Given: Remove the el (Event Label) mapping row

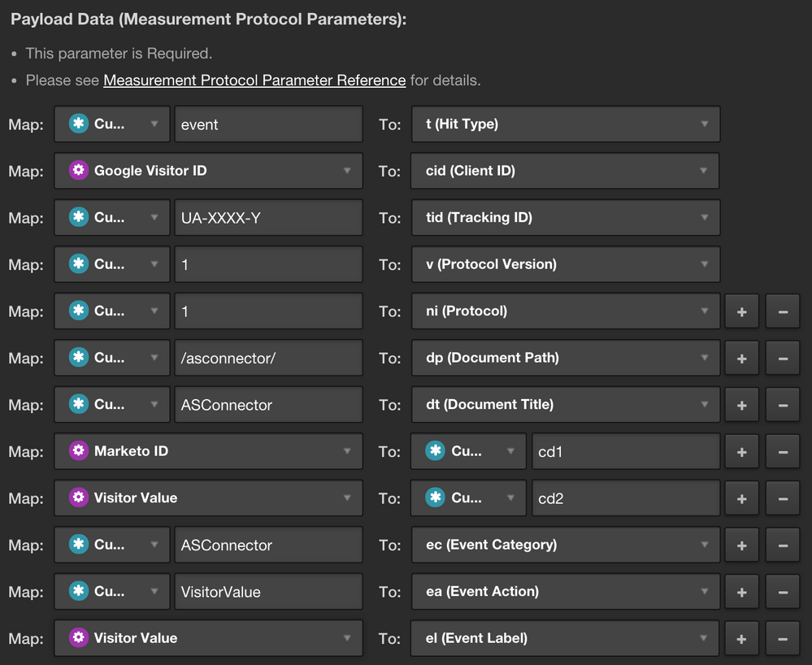Looking at the screenshot, I should (x=782, y=639).
